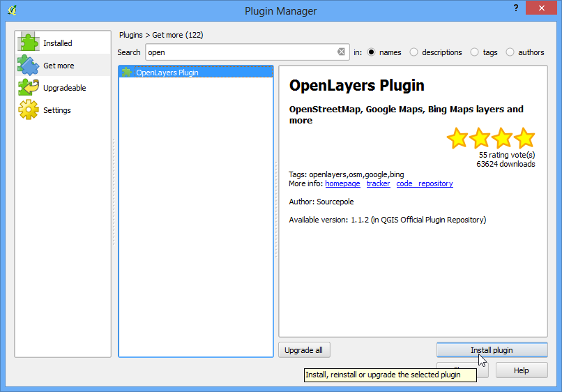Select the authors search radio button

pyautogui.click(x=510, y=52)
